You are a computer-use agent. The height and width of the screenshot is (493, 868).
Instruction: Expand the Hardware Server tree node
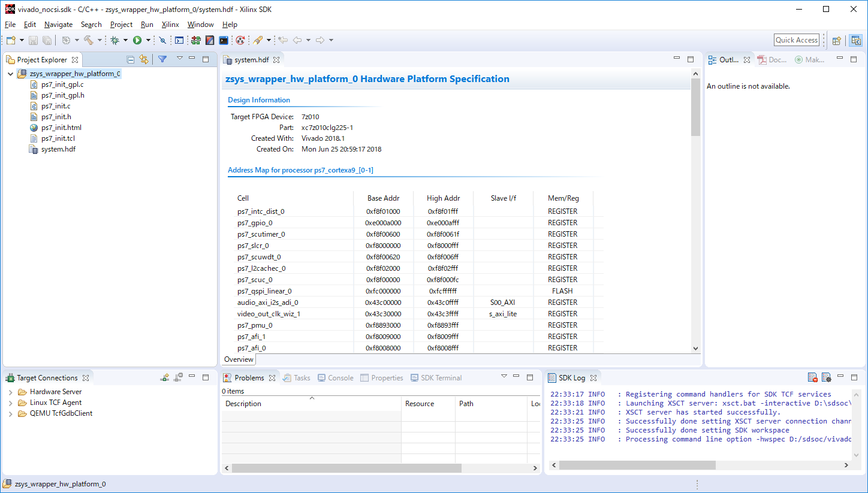pos(11,392)
